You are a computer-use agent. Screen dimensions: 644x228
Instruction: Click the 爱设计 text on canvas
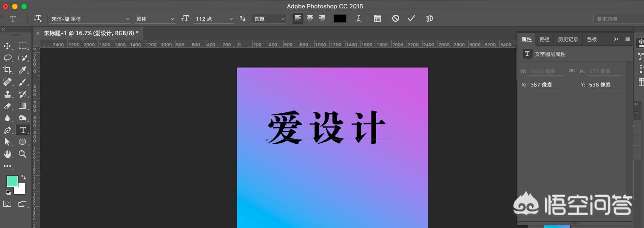click(326, 128)
